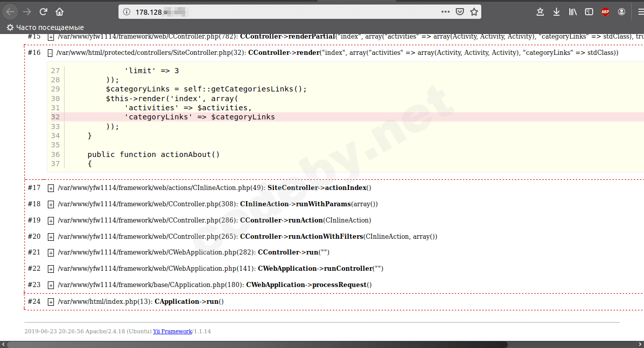Toggle the browser sidebar
The height and width of the screenshot is (348, 644).
589,12
